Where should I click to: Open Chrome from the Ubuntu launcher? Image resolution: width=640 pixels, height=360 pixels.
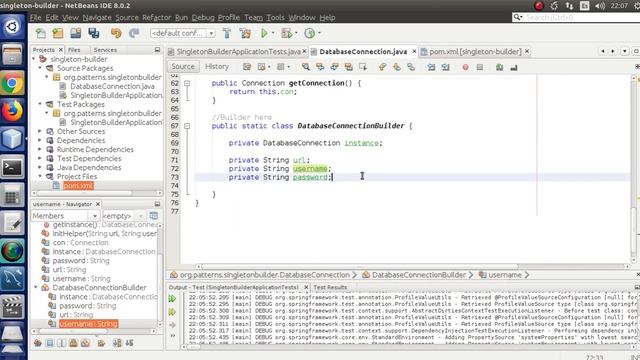[x=12, y=83]
